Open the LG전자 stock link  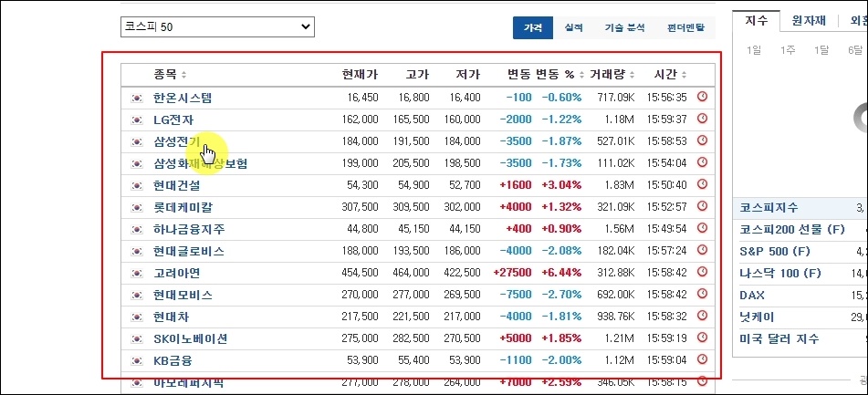pos(173,120)
